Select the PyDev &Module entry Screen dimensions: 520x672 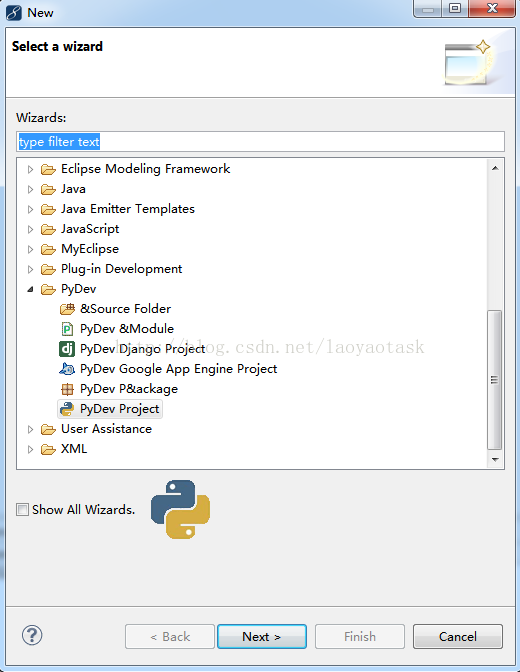[x=127, y=329]
